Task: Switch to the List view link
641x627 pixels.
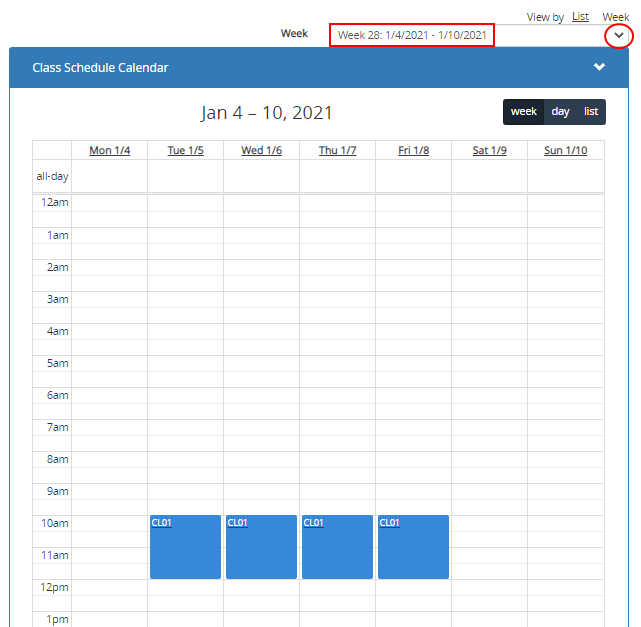Action: coord(580,17)
